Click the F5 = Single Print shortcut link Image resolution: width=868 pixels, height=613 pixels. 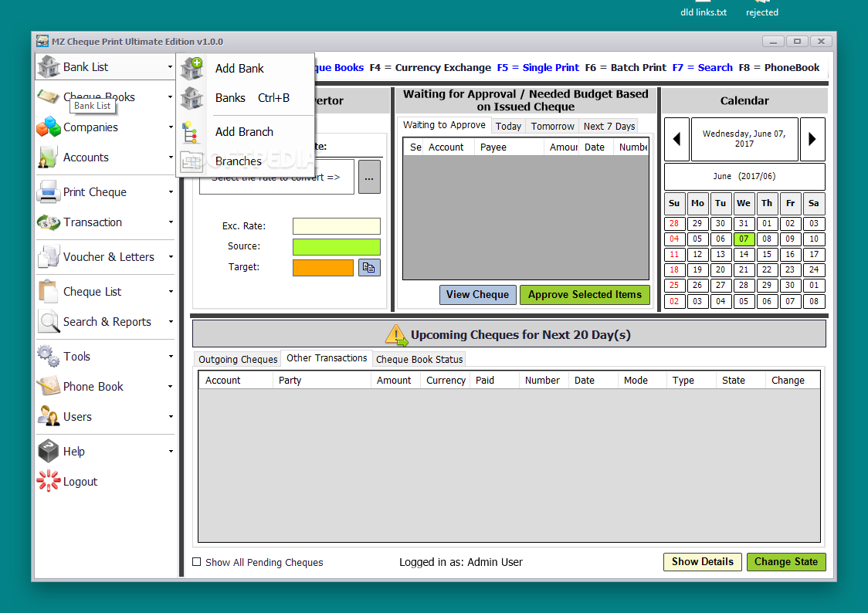click(x=537, y=67)
